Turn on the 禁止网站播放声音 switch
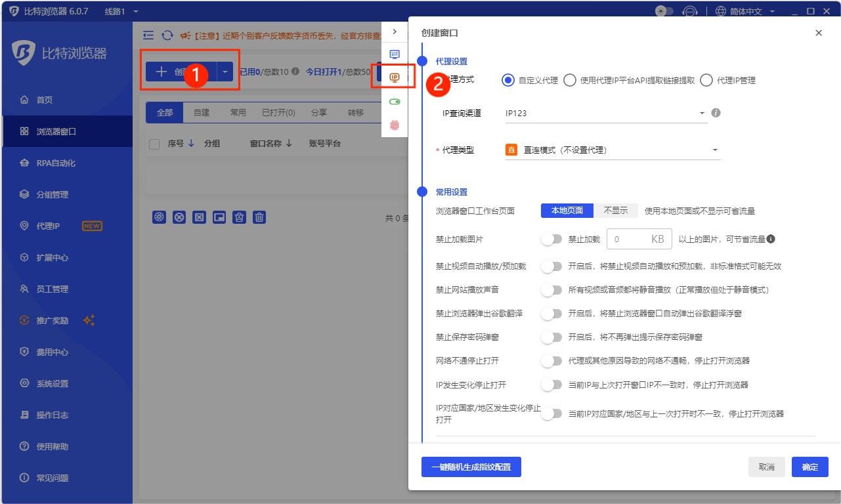 pyautogui.click(x=551, y=289)
